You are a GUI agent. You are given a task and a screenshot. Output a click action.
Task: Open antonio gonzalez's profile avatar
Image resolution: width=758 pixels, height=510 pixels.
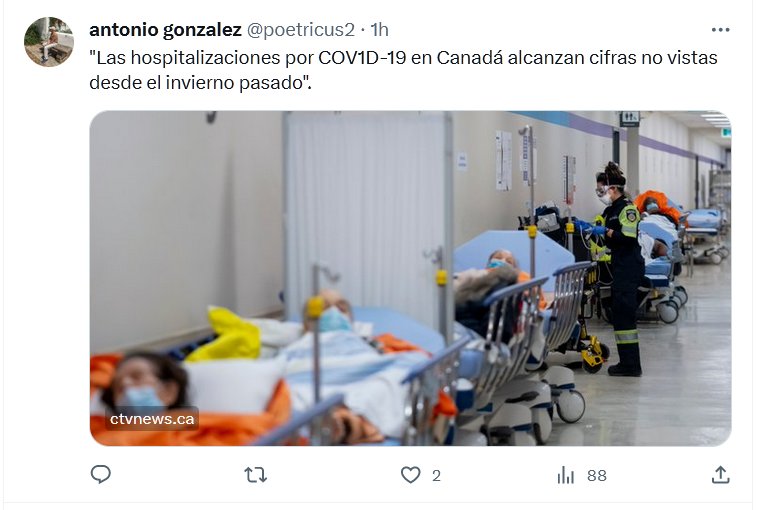[49, 42]
